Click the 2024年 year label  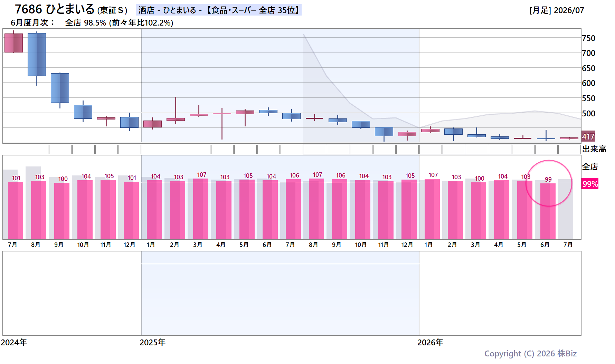coord(14,343)
